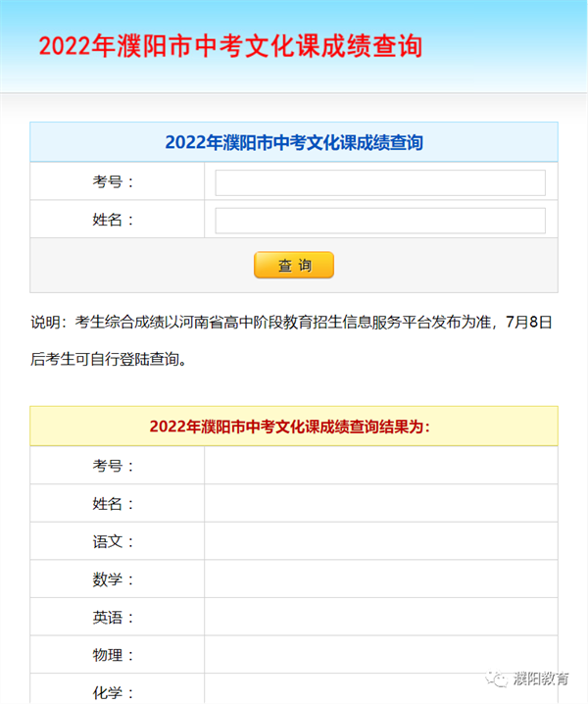
Task: Click the 姓名 result value cell
Action: pos(381,503)
